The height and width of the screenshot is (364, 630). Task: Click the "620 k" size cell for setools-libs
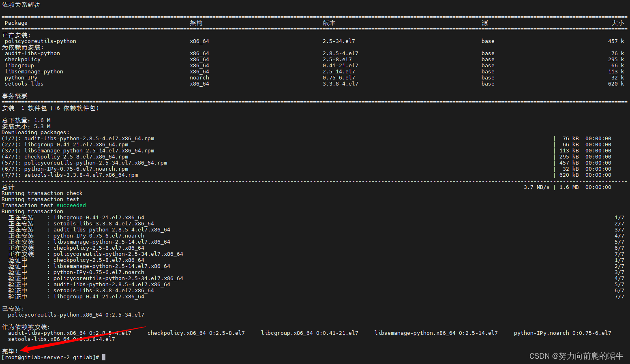616,84
